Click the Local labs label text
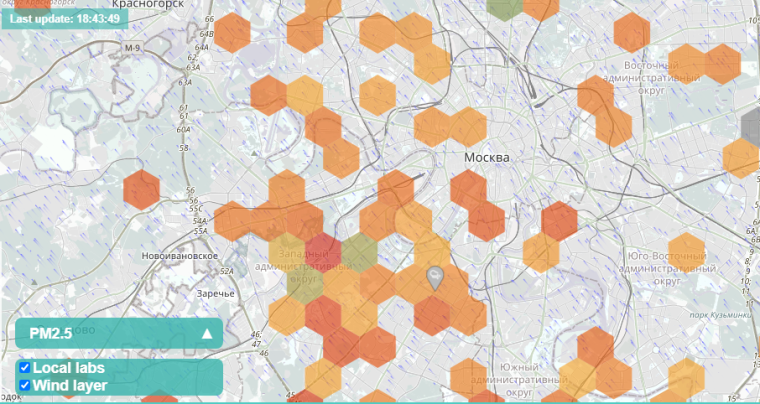Screen dimensions: 760x404 [68, 368]
